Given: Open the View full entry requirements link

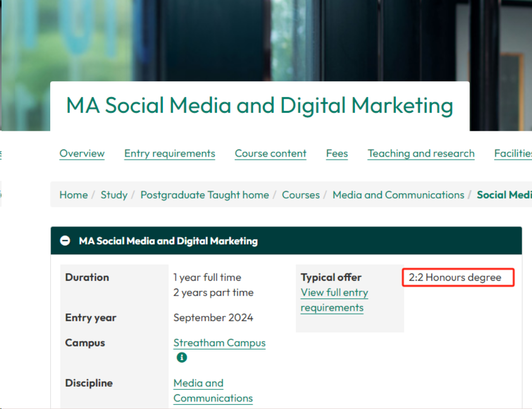Looking at the screenshot, I should click(334, 300).
